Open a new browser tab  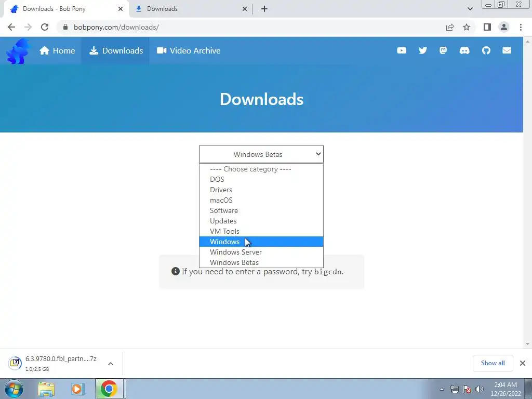[264, 9]
